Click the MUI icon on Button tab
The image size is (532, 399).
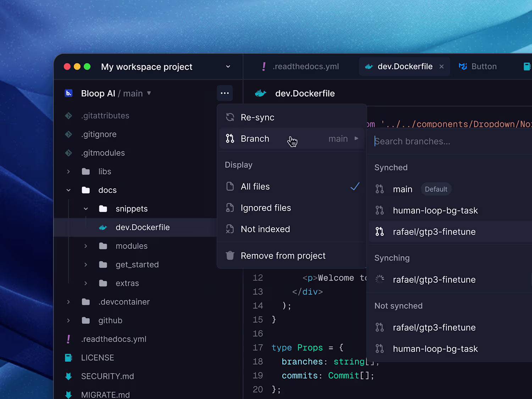pyautogui.click(x=463, y=66)
